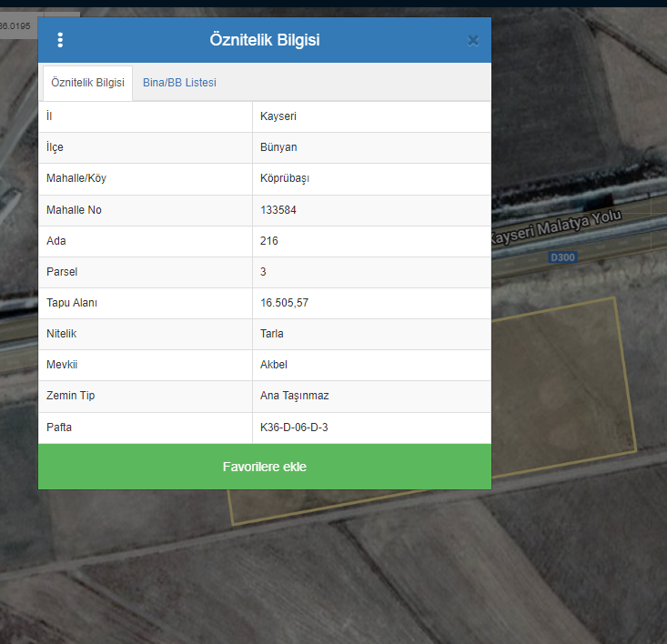Screen dimensions: 667x644
Task: Click the Köprübaşı neighborhood value
Action: point(285,178)
